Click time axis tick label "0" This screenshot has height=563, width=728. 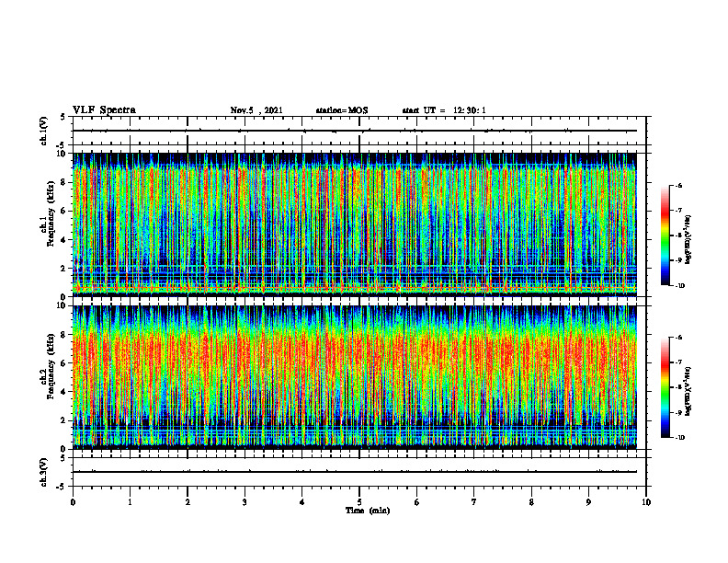pos(73,502)
